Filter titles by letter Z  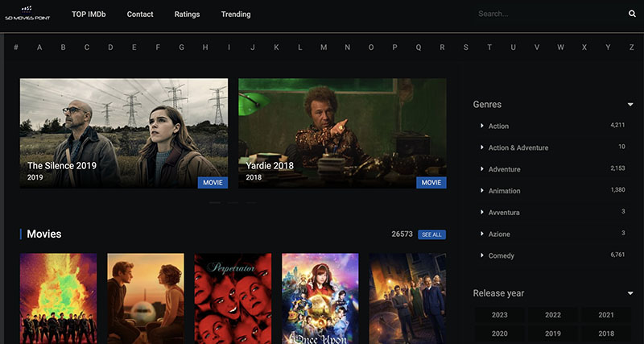click(632, 48)
